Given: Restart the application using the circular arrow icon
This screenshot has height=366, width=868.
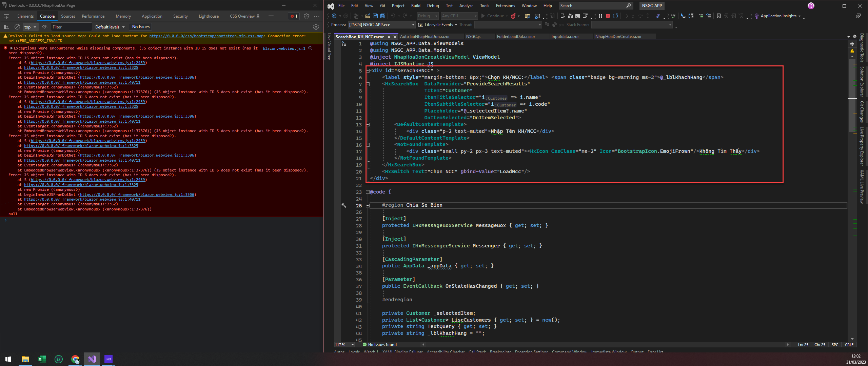Looking at the screenshot, I should coord(616,16).
